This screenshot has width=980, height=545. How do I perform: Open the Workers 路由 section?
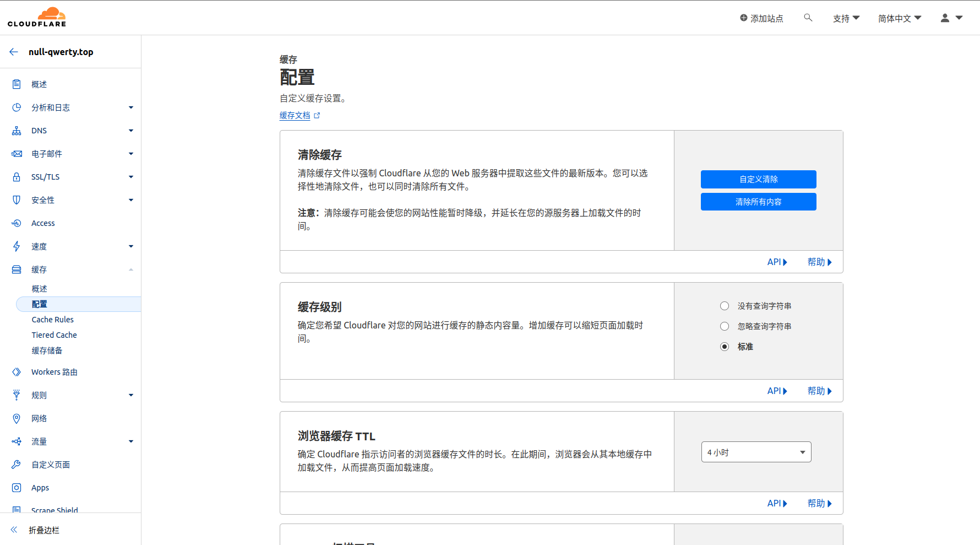(54, 372)
